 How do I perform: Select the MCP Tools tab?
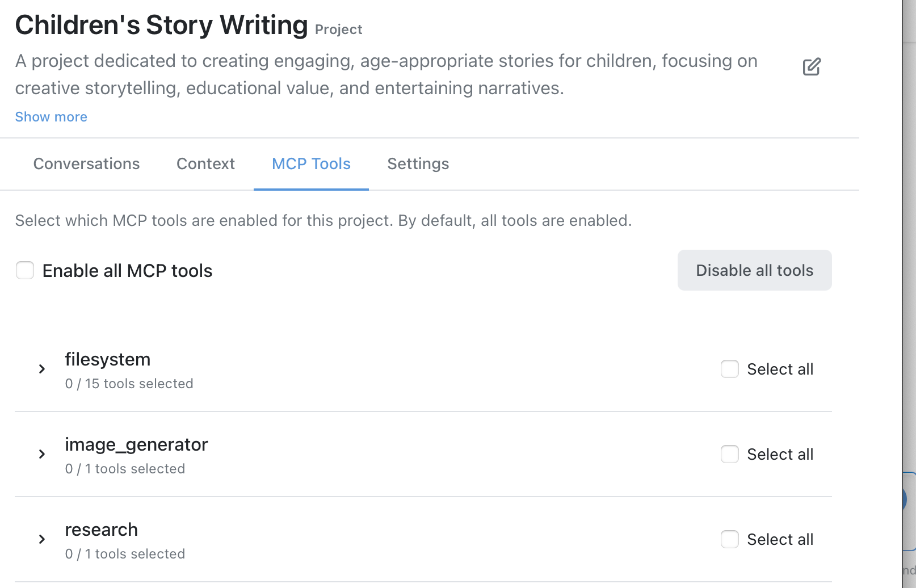pyautogui.click(x=311, y=164)
